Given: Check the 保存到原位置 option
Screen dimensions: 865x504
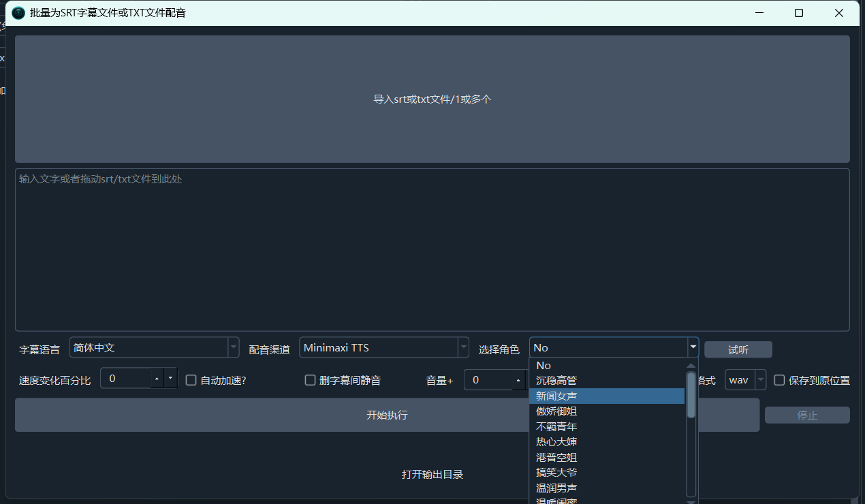Looking at the screenshot, I should point(779,380).
